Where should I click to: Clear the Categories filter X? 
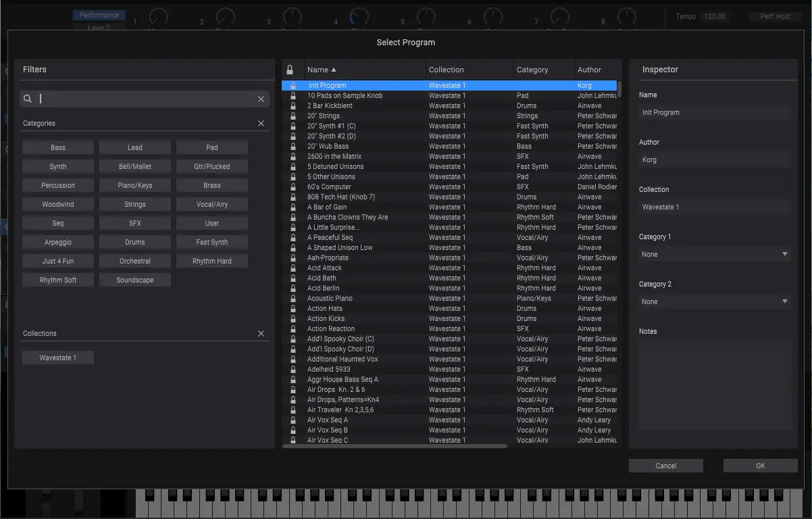point(261,124)
